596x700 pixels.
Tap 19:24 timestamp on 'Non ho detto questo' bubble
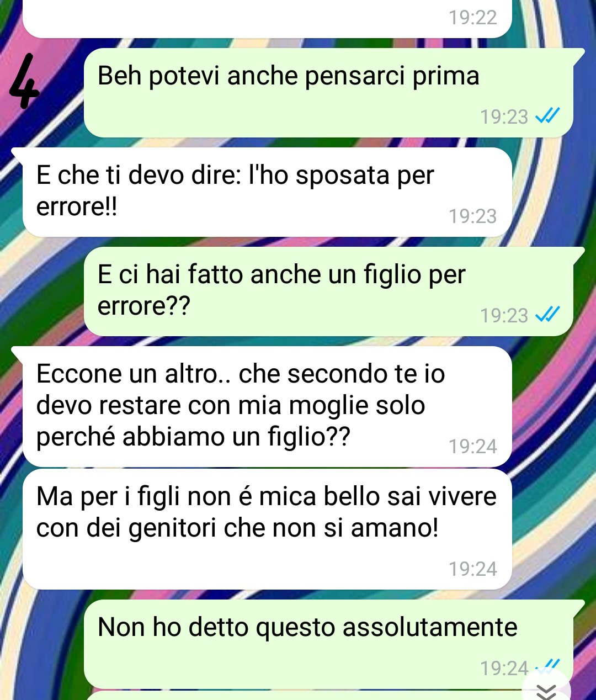(504, 669)
